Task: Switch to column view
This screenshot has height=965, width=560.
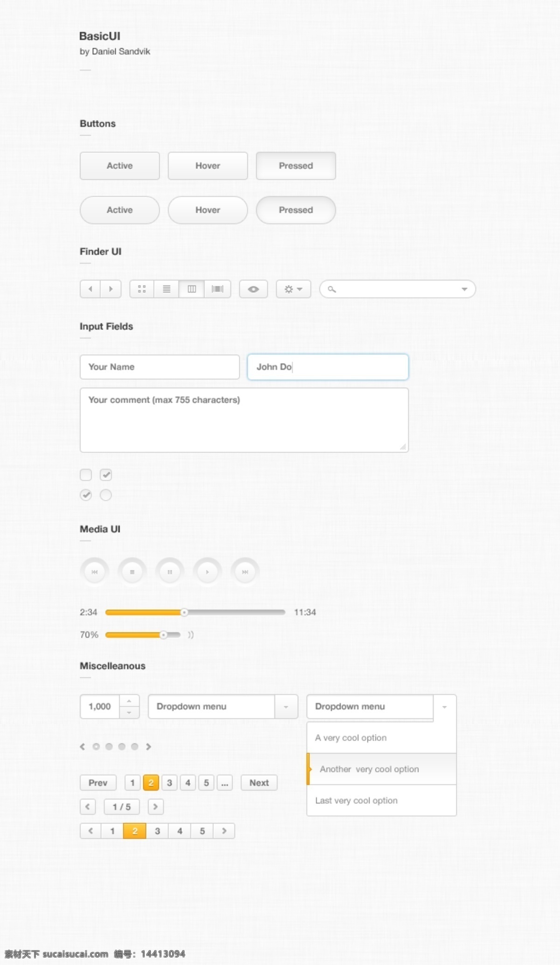Action: click(x=192, y=289)
